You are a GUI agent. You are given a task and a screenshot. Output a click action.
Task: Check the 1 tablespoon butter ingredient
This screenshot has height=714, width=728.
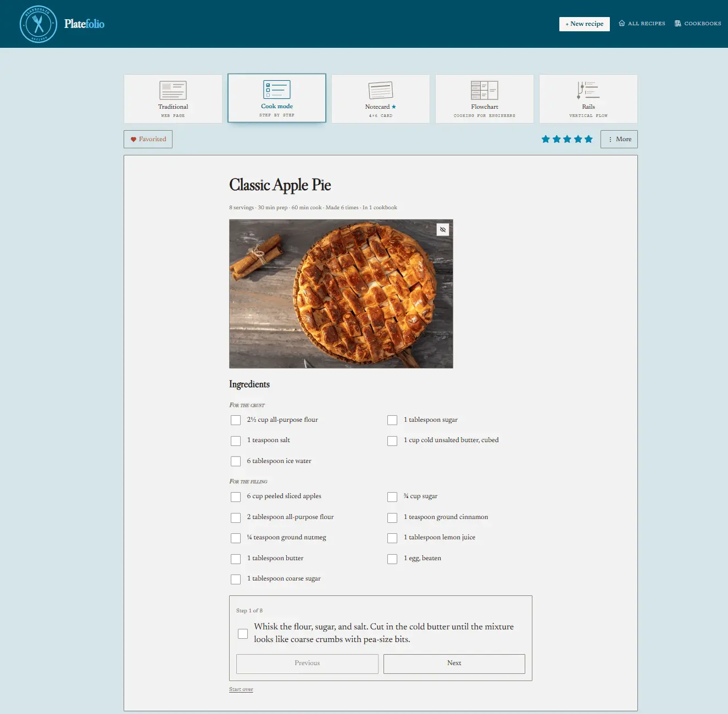(x=236, y=559)
